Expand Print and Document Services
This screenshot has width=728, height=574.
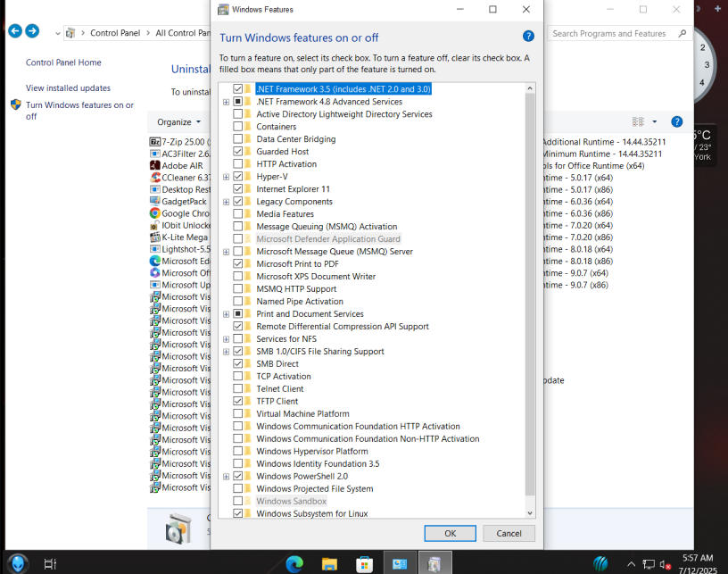click(x=226, y=314)
